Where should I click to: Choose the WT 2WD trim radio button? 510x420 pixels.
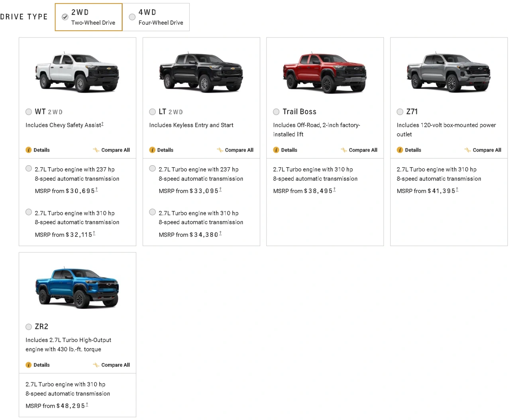[x=29, y=112]
